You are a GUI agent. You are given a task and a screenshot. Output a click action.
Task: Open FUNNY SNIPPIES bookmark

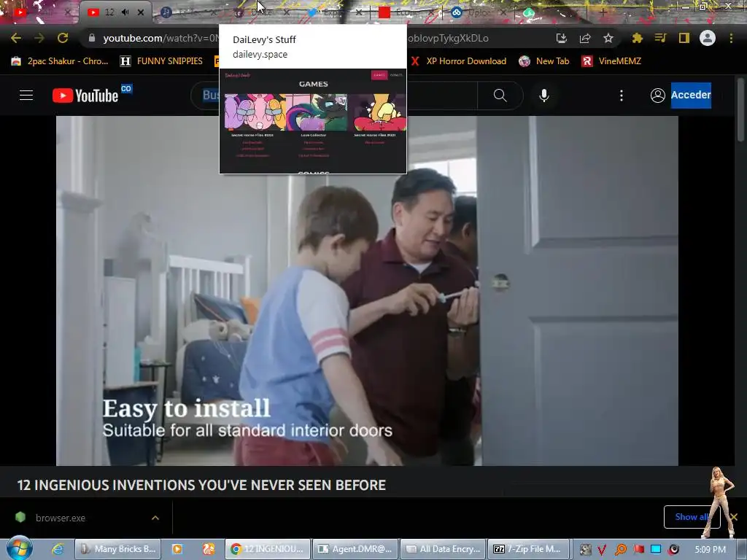pos(161,61)
